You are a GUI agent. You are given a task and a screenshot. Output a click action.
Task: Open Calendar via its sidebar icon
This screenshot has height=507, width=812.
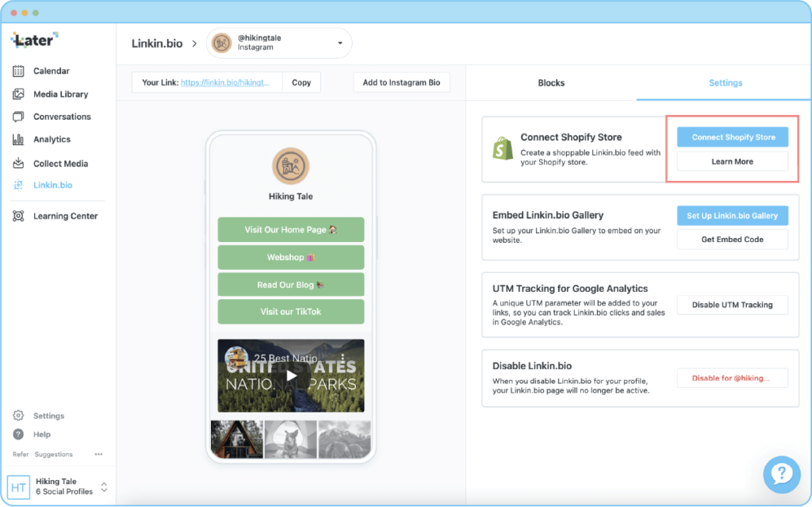click(18, 71)
